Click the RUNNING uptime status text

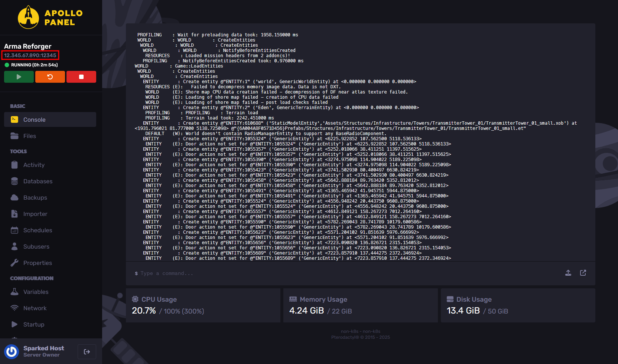[35, 65]
